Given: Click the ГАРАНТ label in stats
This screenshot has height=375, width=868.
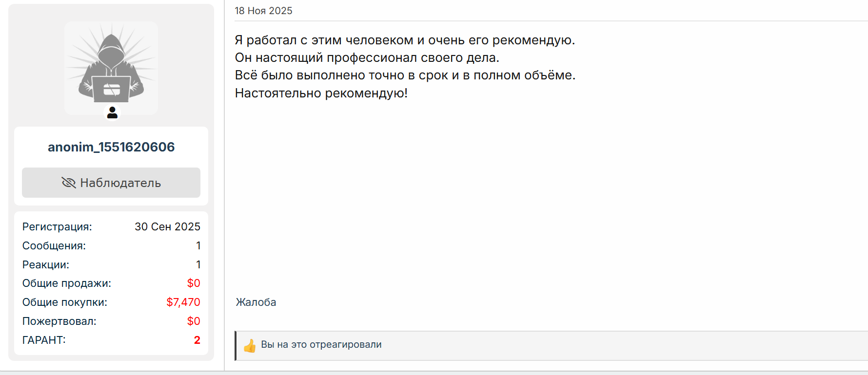Looking at the screenshot, I should coord(44,340).
